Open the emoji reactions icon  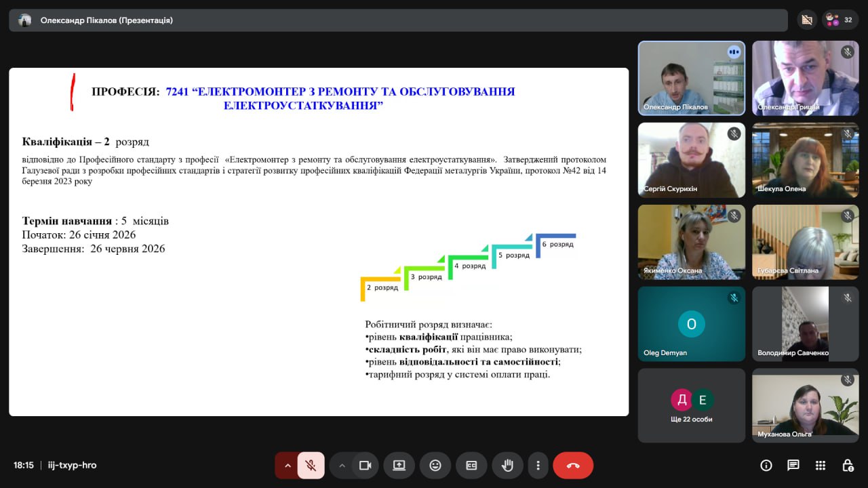[435, 466]
